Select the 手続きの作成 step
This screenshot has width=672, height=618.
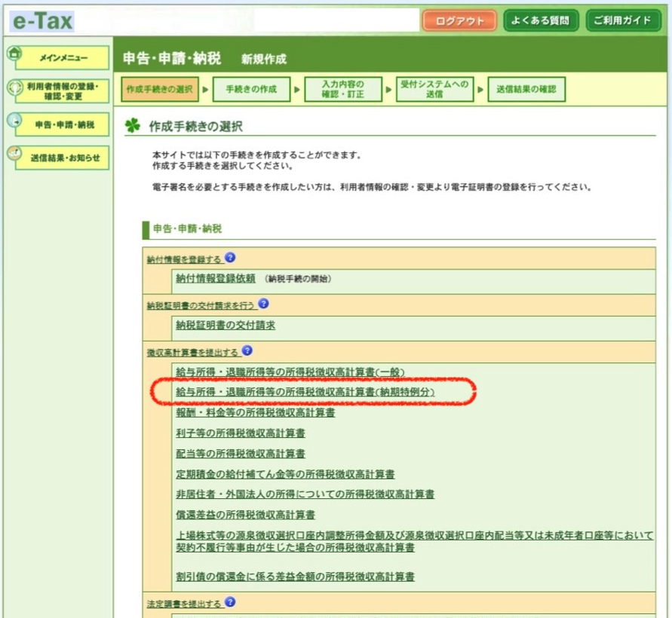[251, 89]
